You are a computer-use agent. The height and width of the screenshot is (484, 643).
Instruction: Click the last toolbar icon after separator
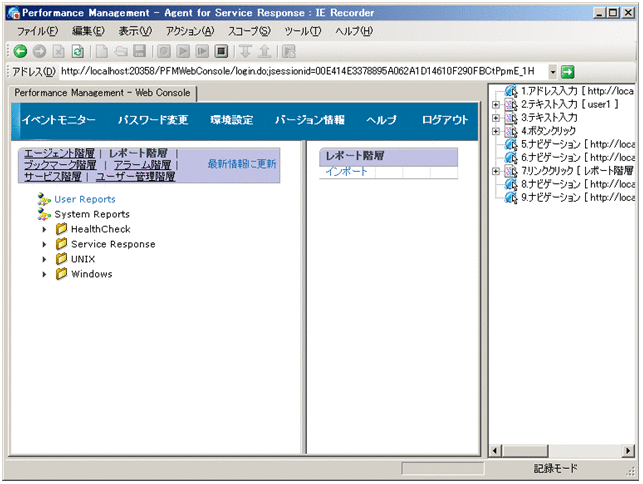click(x=289, y=51)
